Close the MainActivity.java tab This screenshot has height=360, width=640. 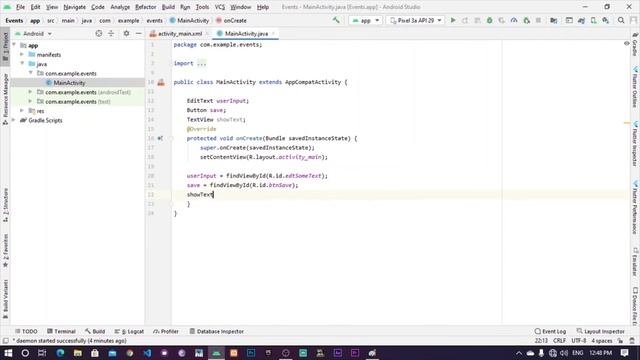(273, 33)
